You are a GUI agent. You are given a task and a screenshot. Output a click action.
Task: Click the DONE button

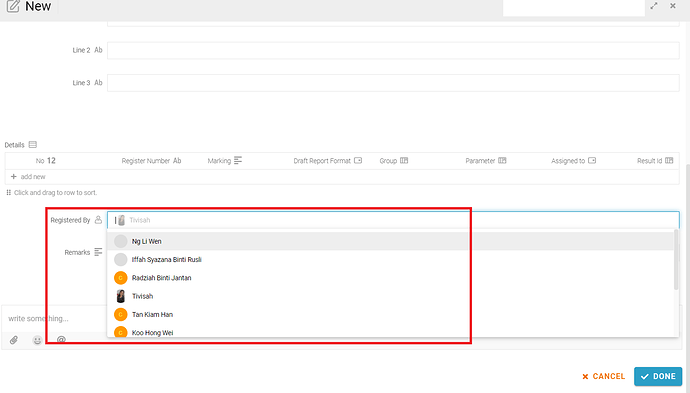click(x=658, y=376)
